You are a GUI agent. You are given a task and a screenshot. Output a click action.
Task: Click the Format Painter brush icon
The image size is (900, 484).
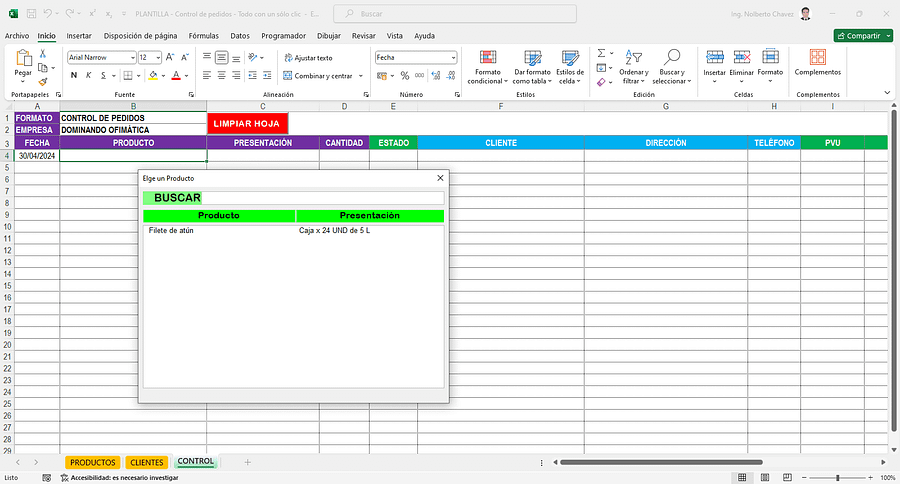42,82
